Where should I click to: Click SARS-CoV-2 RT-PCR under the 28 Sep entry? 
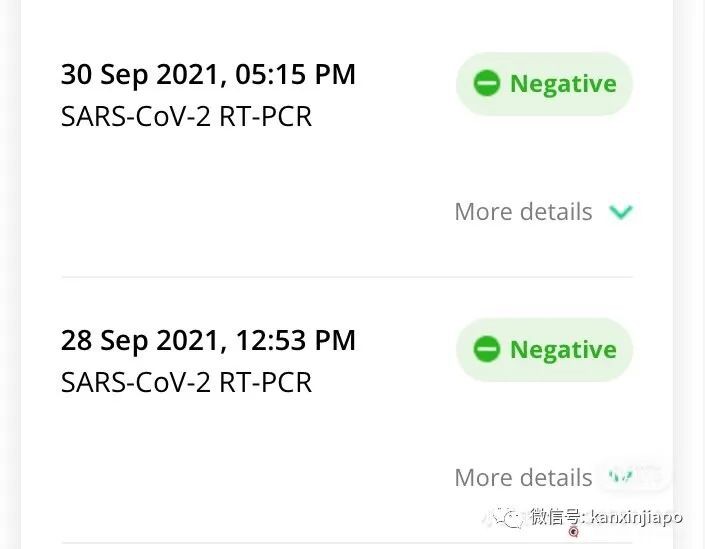click(x=186, y=382)
